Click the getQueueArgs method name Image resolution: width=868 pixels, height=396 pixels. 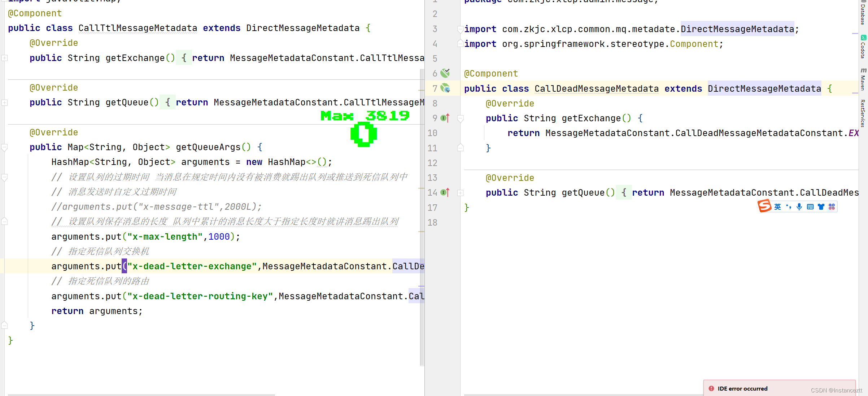click(208, 147)
